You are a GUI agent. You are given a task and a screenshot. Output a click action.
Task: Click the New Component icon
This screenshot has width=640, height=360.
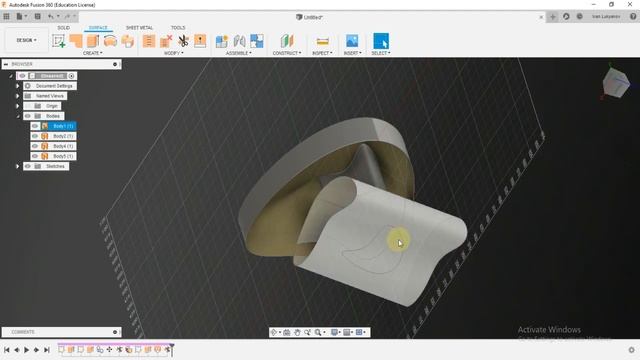point(222,41)
